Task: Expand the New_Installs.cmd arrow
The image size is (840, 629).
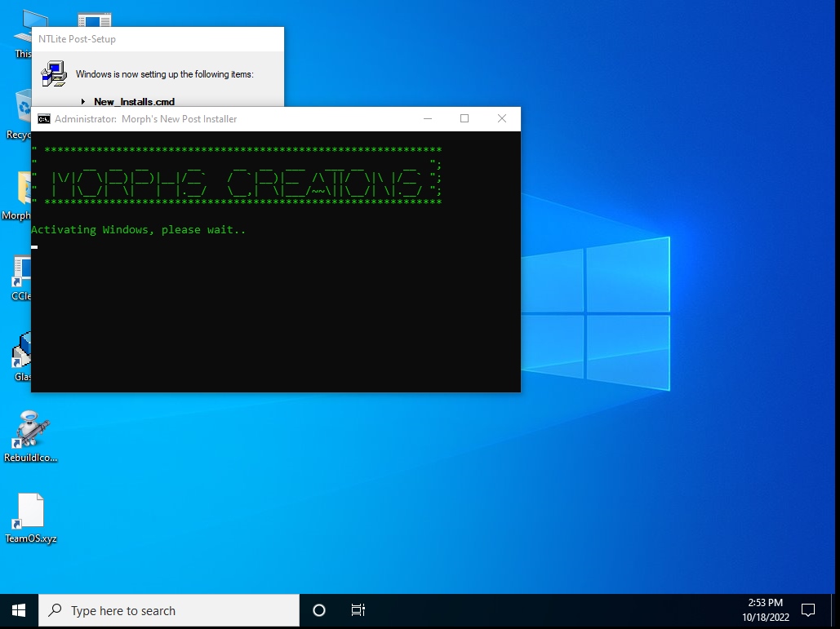Action: tap(83, 102)
